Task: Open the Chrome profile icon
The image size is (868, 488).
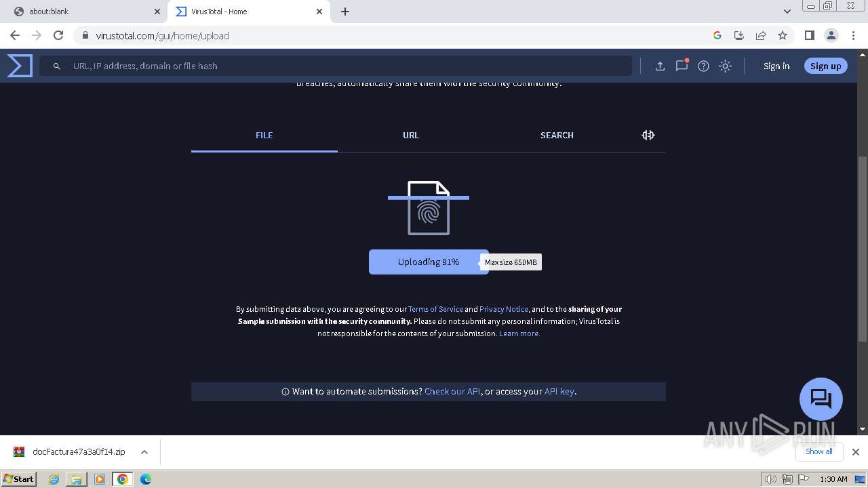Action: [831, 35]
